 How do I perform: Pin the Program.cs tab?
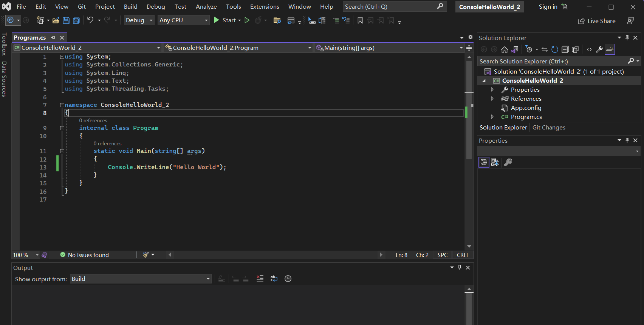click(53, 37)
